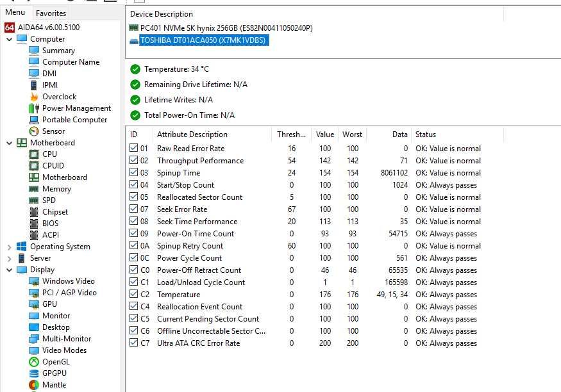Sort by Attribute Description column header
561x392 pixels.
pyautogui.click(x=212, y=135)
